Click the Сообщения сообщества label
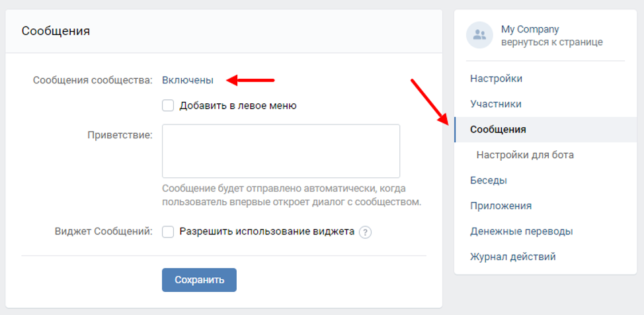Viewport: 644px width, 315px height. 93,80
